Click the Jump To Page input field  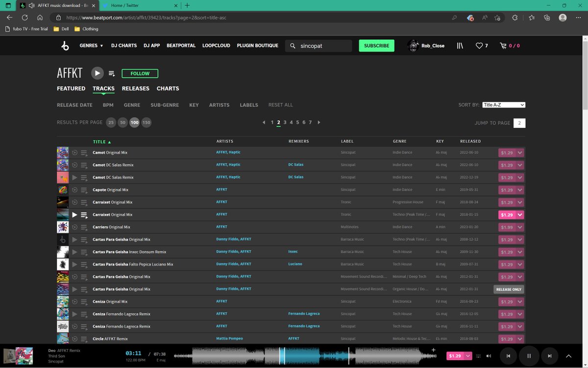(x=519, y=123)
